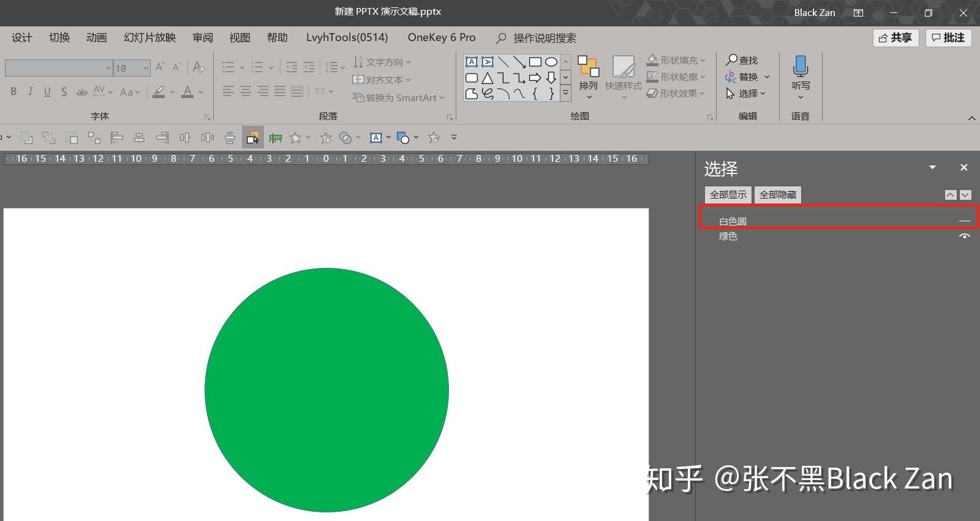Click the text box shape icon
This screenshot has width=980, height=521.
point(472,62)
